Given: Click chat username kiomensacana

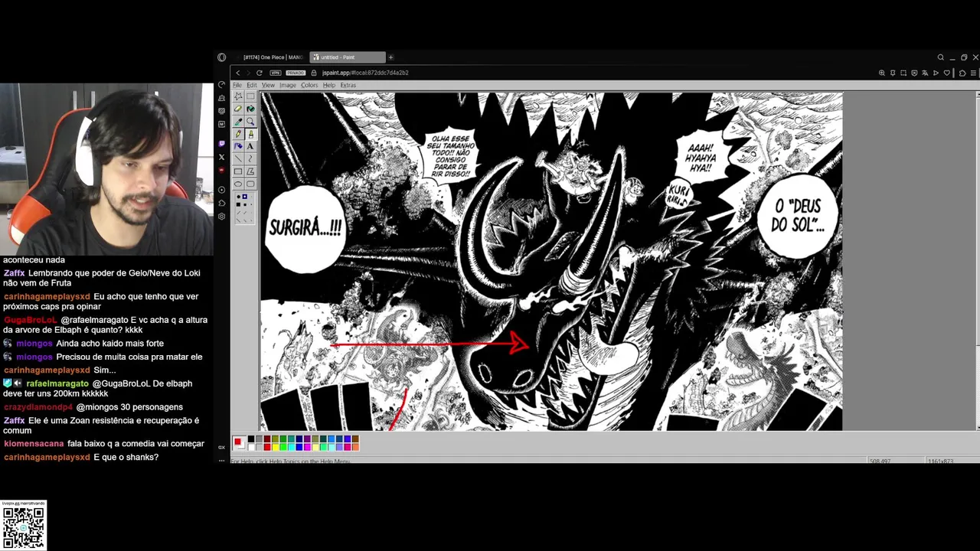Looking at the screenshot, I should (x=34, y=444).
